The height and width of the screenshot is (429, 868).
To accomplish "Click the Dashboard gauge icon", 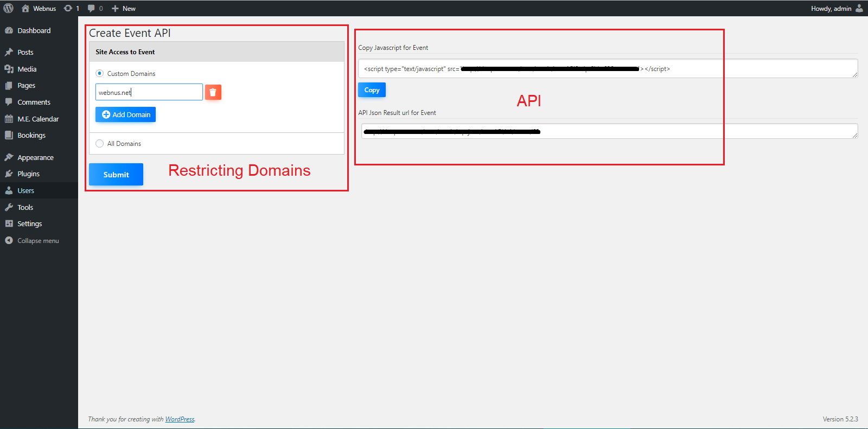I will click(x=9, y=30).
